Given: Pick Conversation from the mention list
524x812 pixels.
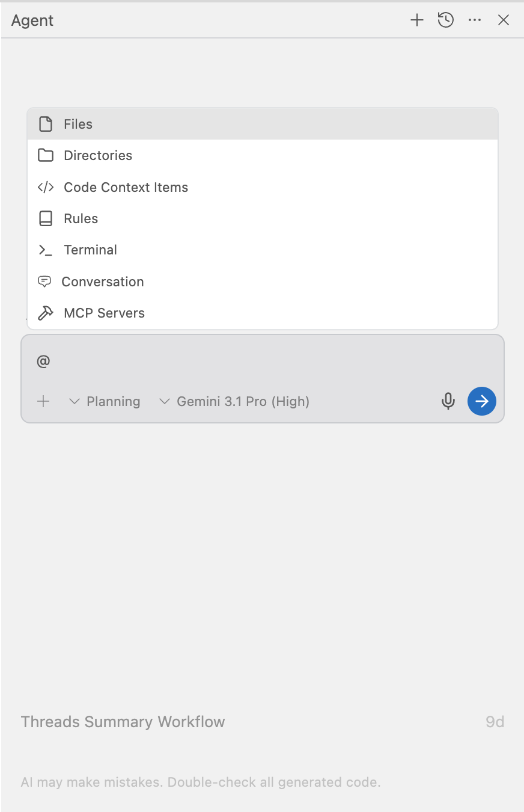Looking at the screenshot, I should [x=103, y=282].
